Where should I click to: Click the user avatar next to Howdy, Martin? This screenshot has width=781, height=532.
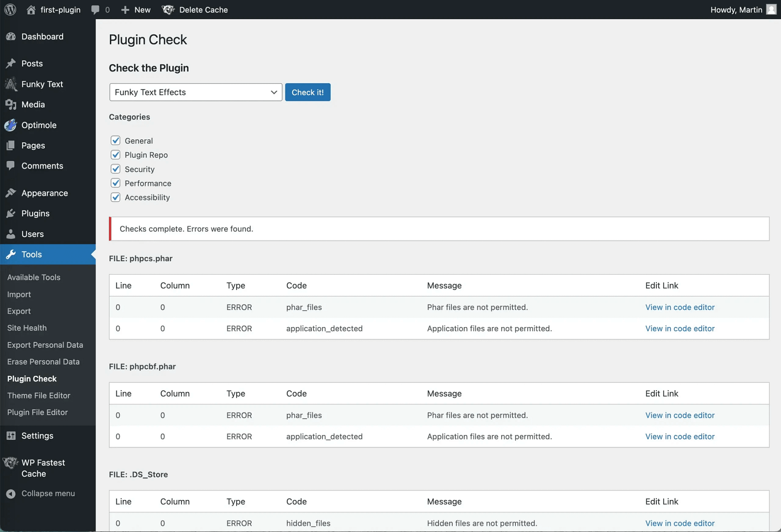771,10
